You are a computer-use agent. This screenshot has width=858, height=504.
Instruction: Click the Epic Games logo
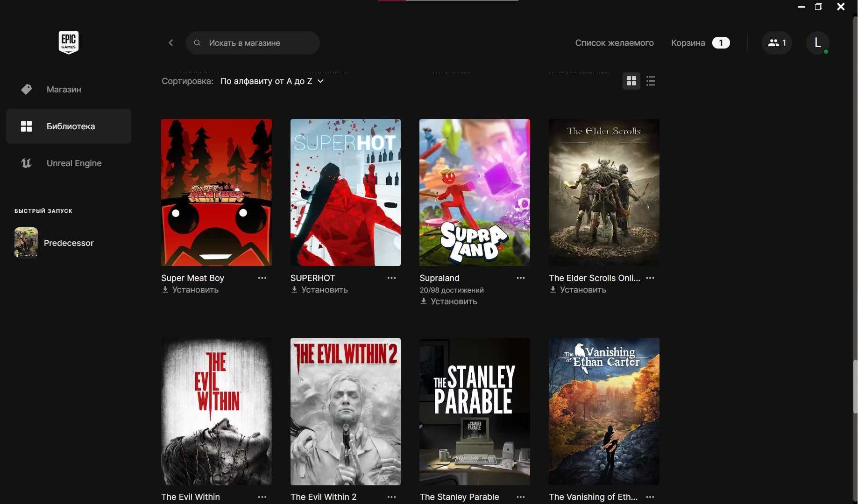[68, 42]
